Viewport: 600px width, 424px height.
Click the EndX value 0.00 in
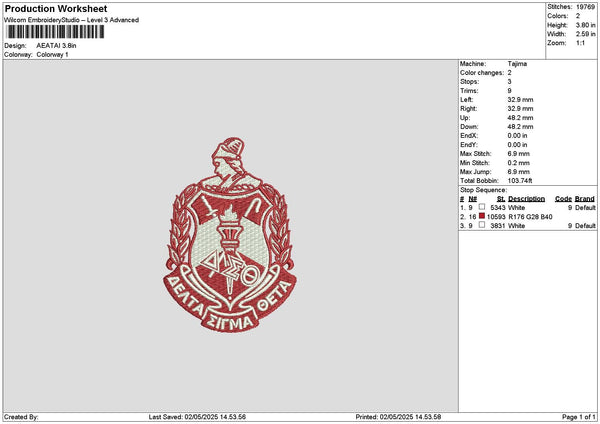coord(517,135)
